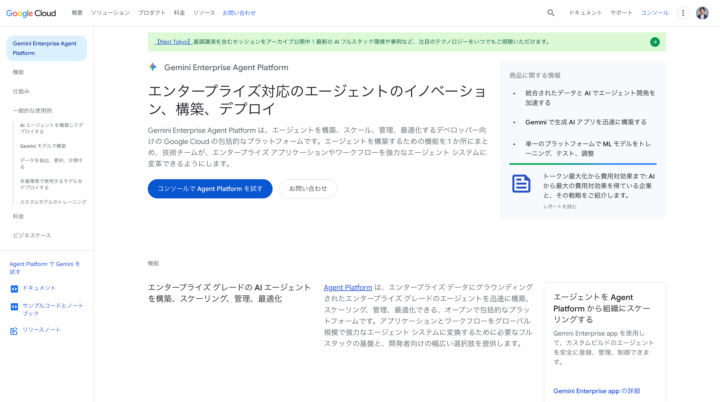The width and height of the screenshot is (720, 402).
Task: Open the search magnifier icon
Action: [x=551, y=13]
